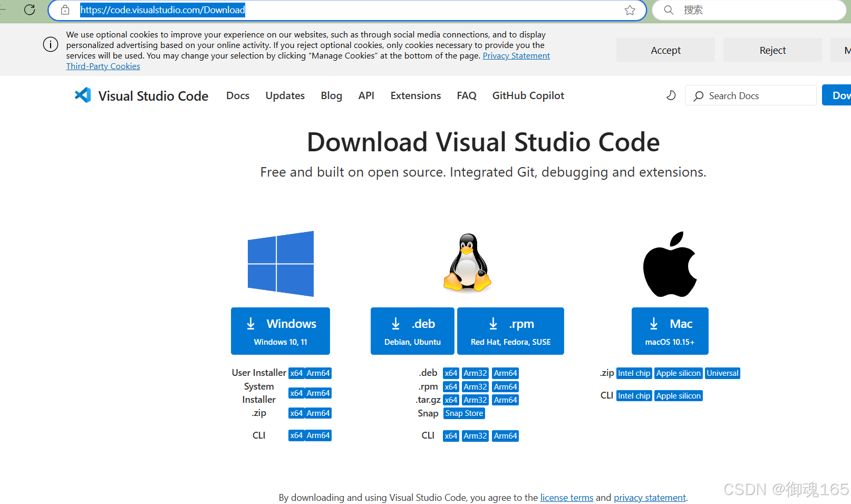The image size is (851, 504).
Task: Open the Updates menu item
Action: click(285, 95)
